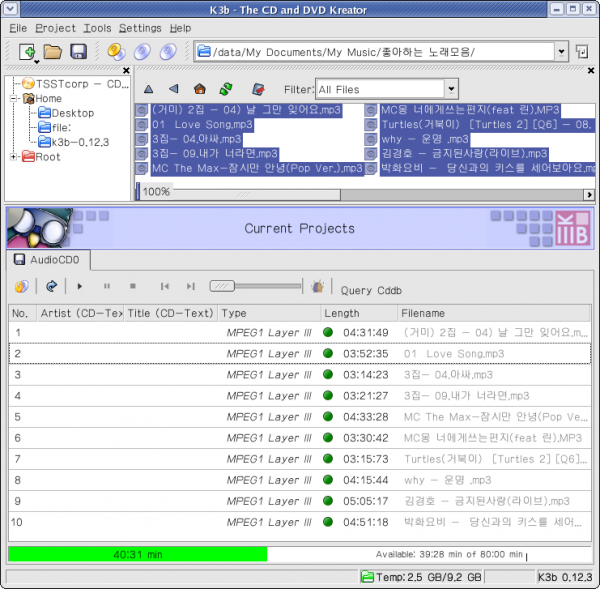600x589 pixels.
Task: Click the rightmost blue disc toolbar icon
Action: click(168, 52)
